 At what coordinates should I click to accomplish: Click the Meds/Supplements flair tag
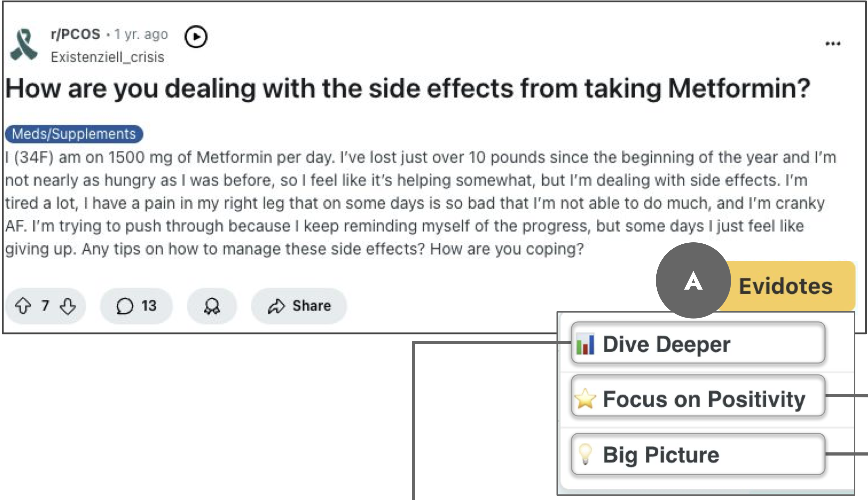pos(74,133)
